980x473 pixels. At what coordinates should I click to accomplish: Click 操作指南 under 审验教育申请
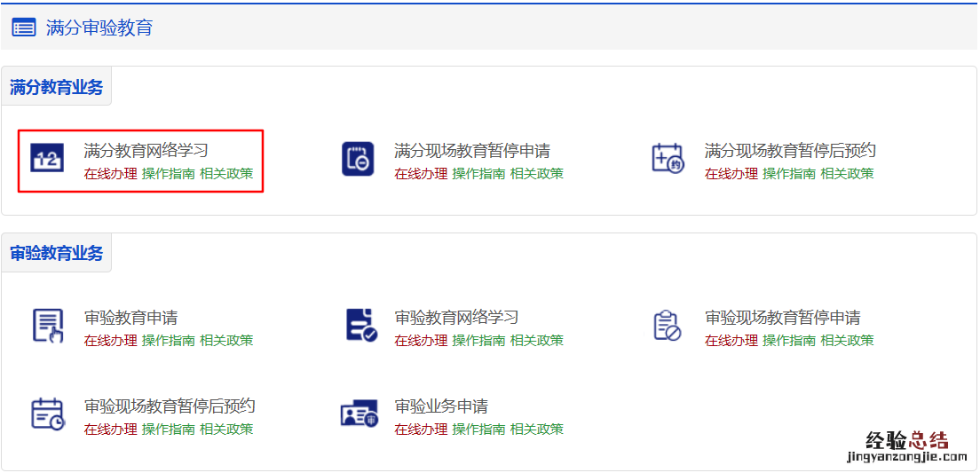pyautogui.click(x=168, y=341)
